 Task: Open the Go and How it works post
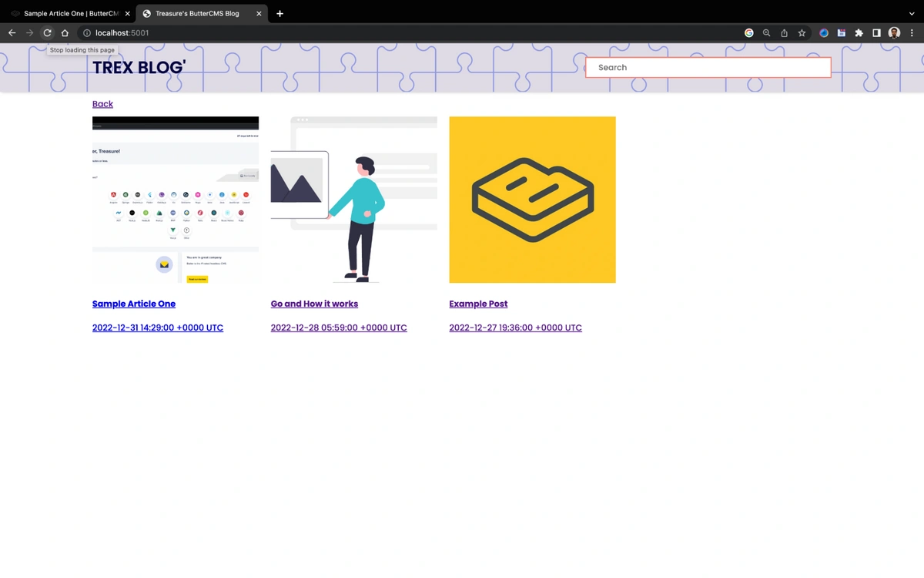pos(314,304)
